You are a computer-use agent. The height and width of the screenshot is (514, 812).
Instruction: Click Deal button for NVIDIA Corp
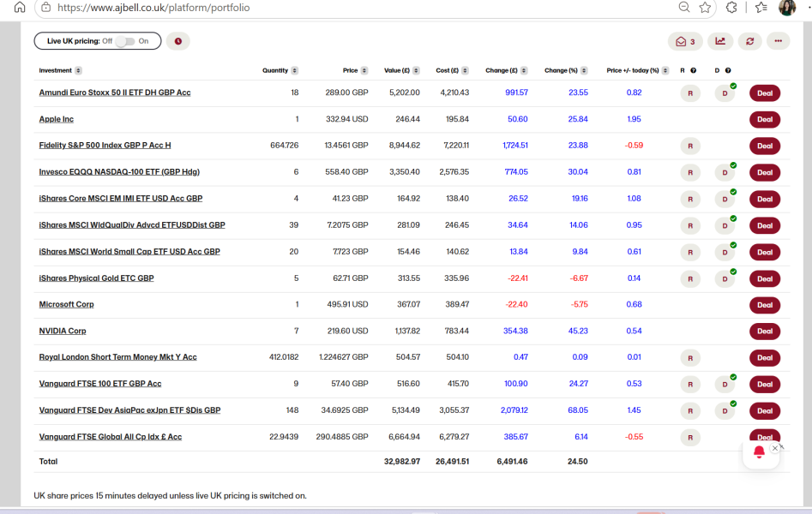(765, 332)
